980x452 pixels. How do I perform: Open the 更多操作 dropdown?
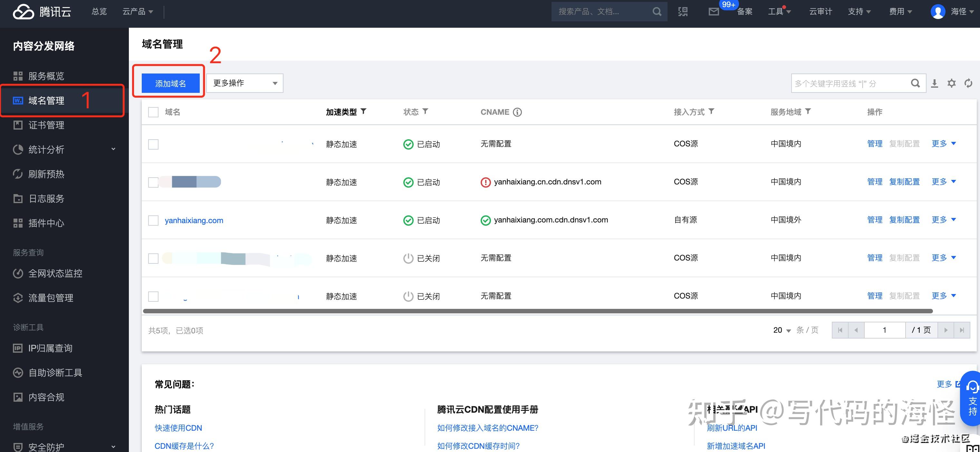click(244, 83)
